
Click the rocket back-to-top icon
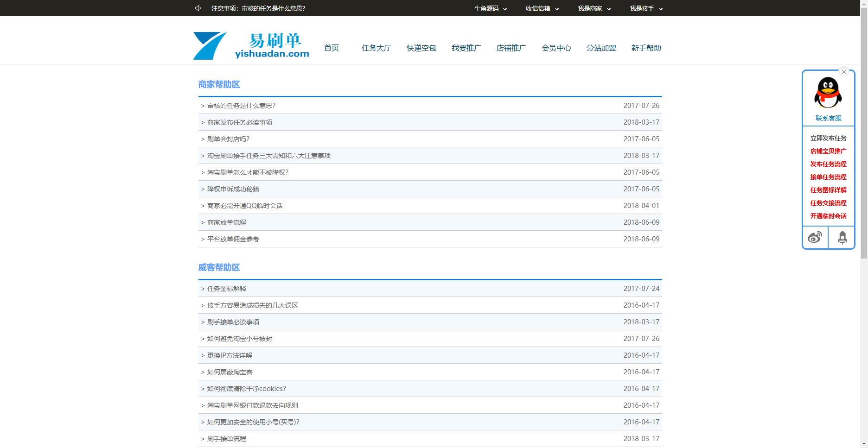[842, 238]
